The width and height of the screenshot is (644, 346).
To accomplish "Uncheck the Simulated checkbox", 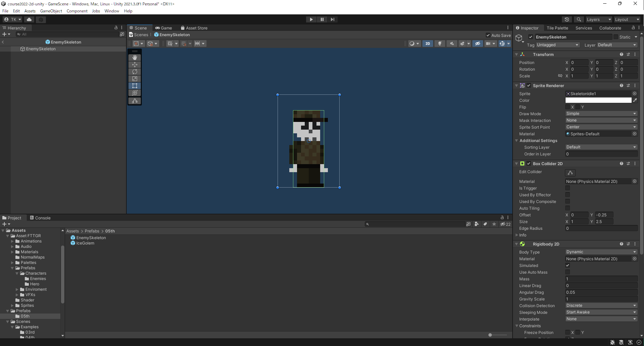I will pos(568,266).
